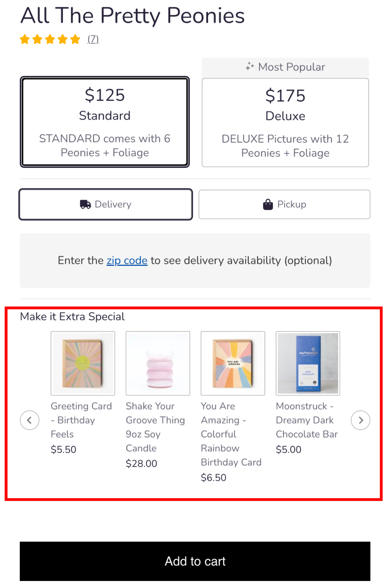Select the Shake Your Groove Thing candle image
The height and width of the screenshot is (588, 388).
(158, 363)
